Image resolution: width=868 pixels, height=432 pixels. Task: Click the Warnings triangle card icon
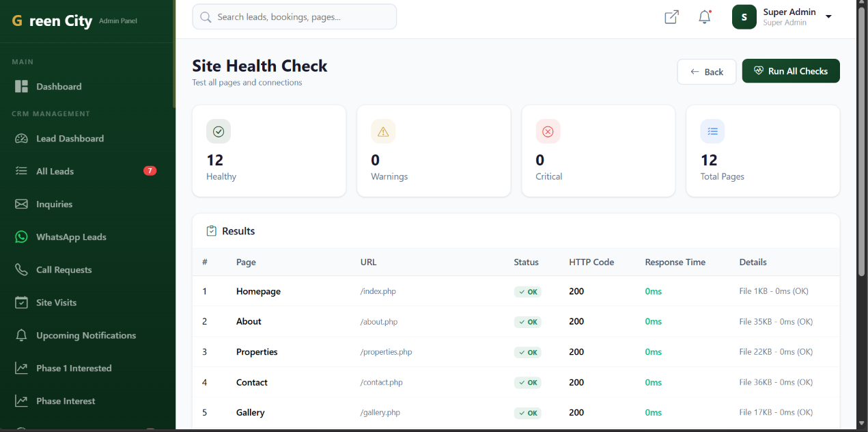[x=383, y=131]
